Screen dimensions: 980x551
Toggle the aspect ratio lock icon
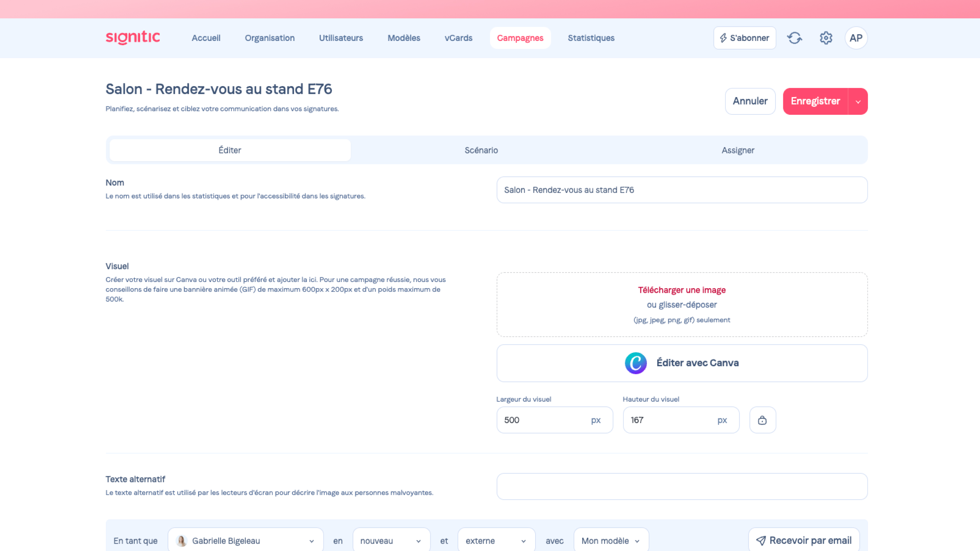762,420
